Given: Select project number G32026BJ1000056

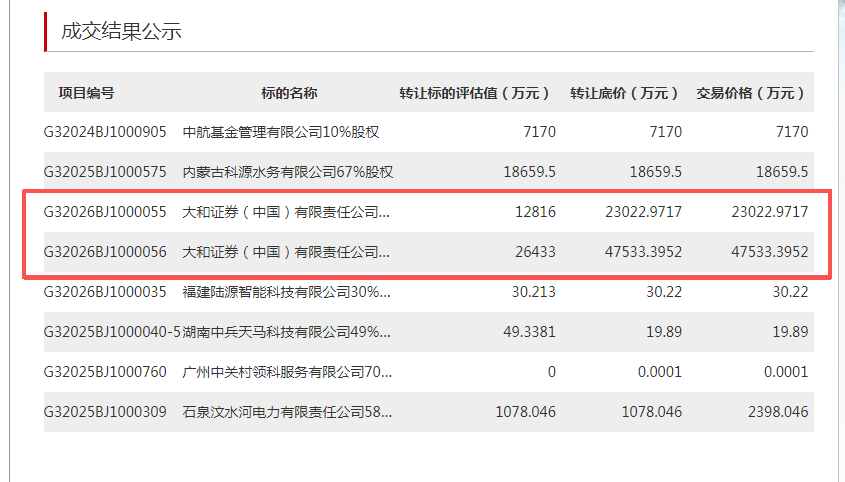Looking at the screenshot, I should pyautogui.click(x=105, y=252).
